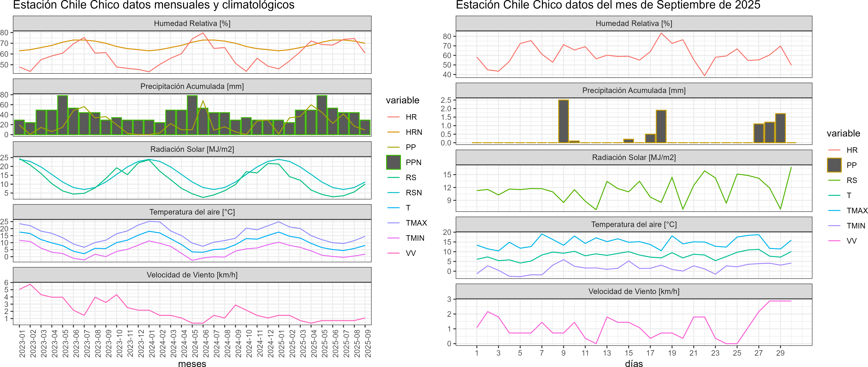Screen dimensions: 868x367
Task: Click the TMAX legend key in left legend
Action: pyautogui.click(x=393, y=223)
